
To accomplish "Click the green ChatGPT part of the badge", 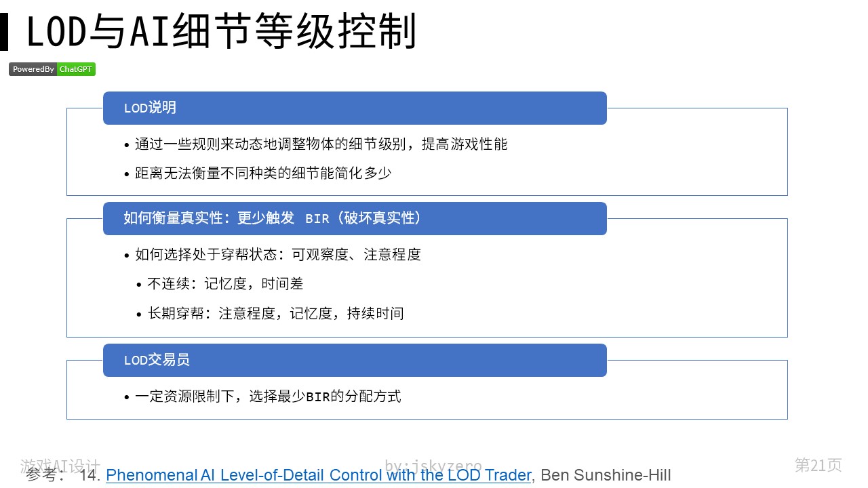I will pos(75,69).
